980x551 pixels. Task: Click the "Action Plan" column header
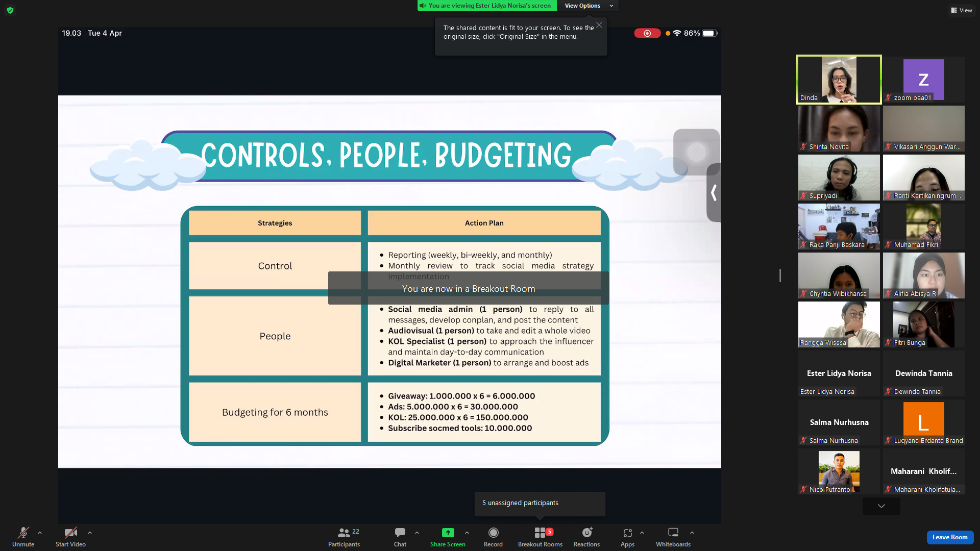click(x=484, y=223)
